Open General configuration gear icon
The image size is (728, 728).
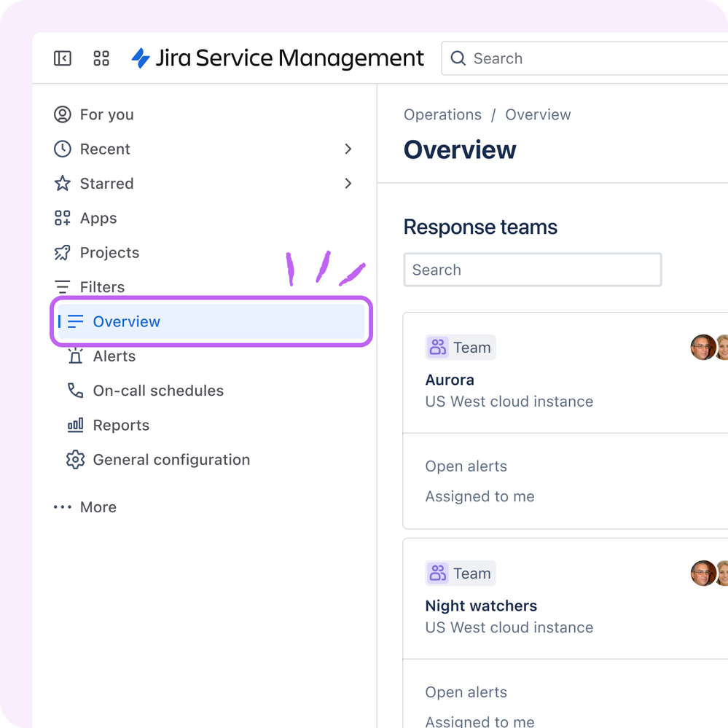click(75, 460)
